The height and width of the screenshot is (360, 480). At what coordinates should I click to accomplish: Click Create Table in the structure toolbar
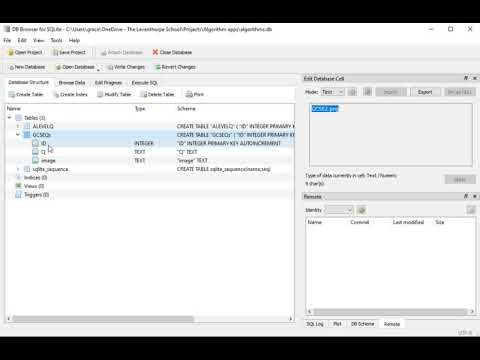click(x=26, y=94)
